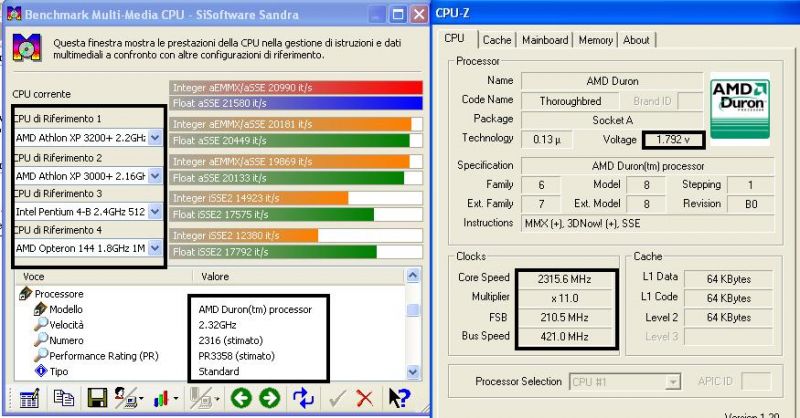Image resolution: width=800 pixels, height=418 pixels.
Task: Click red Integer aEMMX/aSSE 20990 it/s bar
Action: [x=296, y=87]
